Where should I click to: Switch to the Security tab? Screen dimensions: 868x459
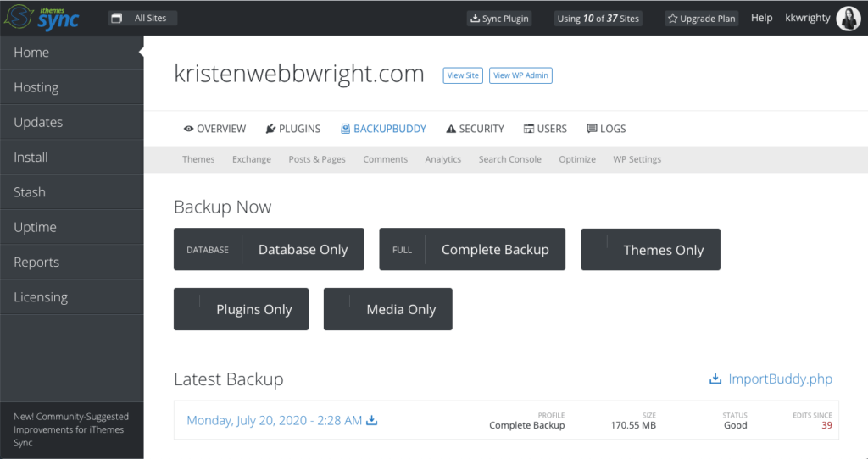(x=475, y=129)
